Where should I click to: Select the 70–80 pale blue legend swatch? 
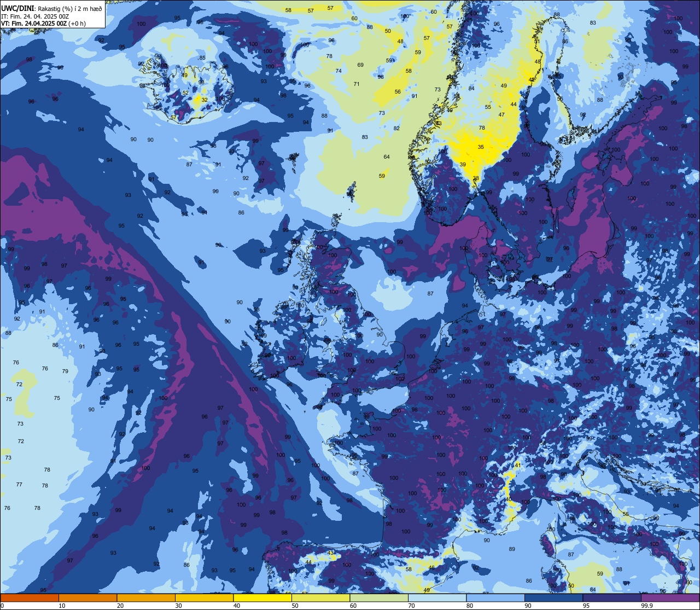pos(437,597)
